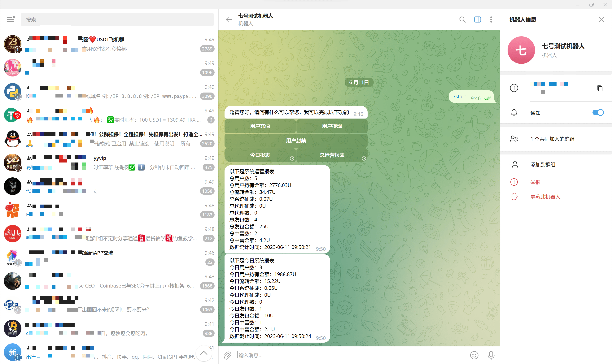Select 添加到群组 option
612x364 pixels.
pyautogui.click(x=543, y=165)
